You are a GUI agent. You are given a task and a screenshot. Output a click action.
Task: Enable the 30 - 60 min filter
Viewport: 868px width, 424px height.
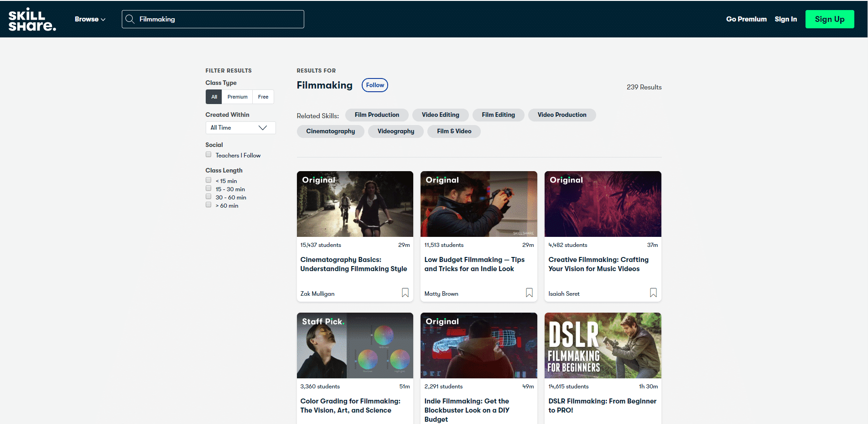tap(208, 197)
